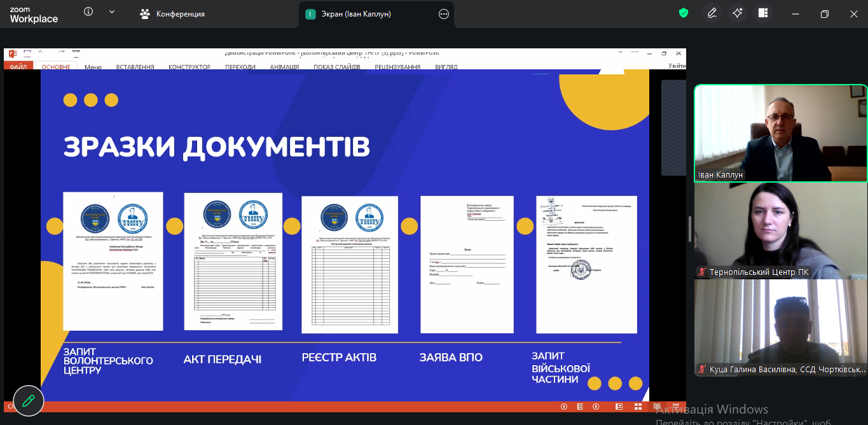
Task: Open the АНІМАЦІЯ ribbon tab
Action: point(284,67)
